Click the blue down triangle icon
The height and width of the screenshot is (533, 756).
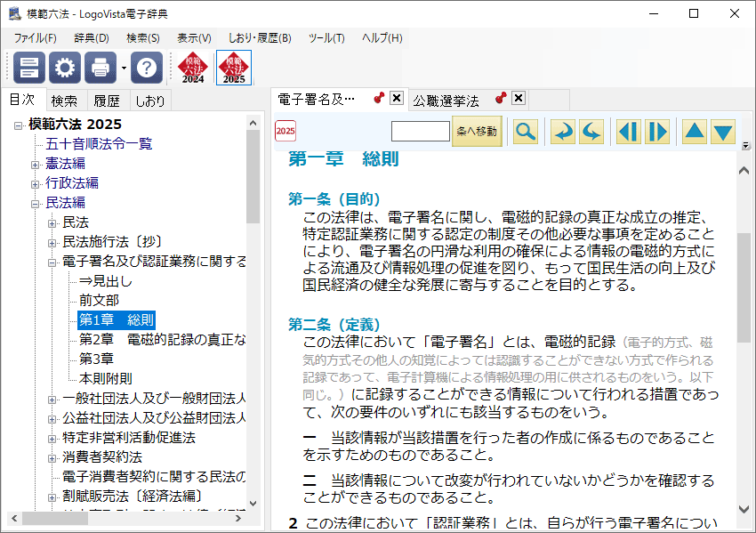723,131
